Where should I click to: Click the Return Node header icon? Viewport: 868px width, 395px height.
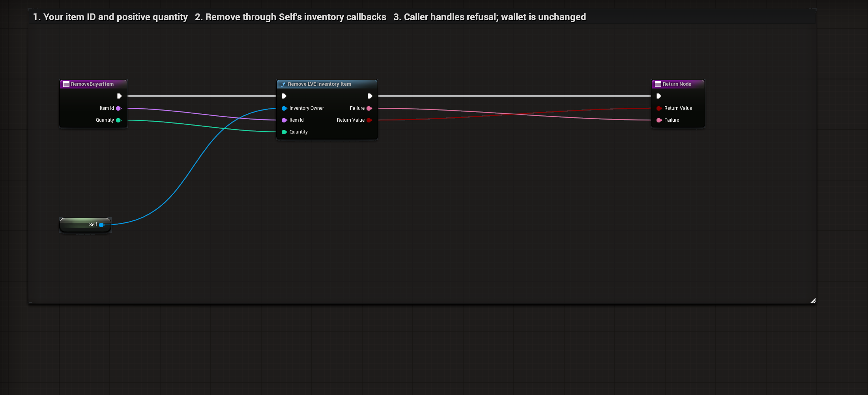658,84
